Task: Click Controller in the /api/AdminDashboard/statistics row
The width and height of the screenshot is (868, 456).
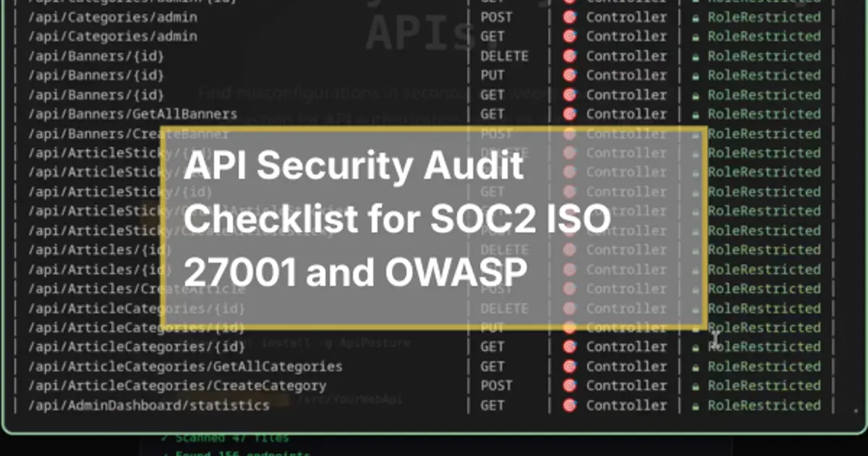Action: point(626,405)
